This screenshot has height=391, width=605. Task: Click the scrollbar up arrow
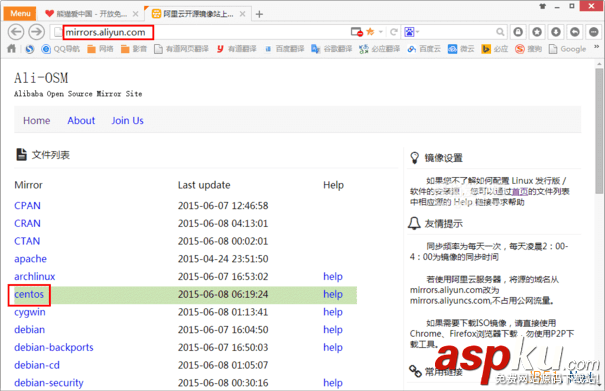[599, 64]
